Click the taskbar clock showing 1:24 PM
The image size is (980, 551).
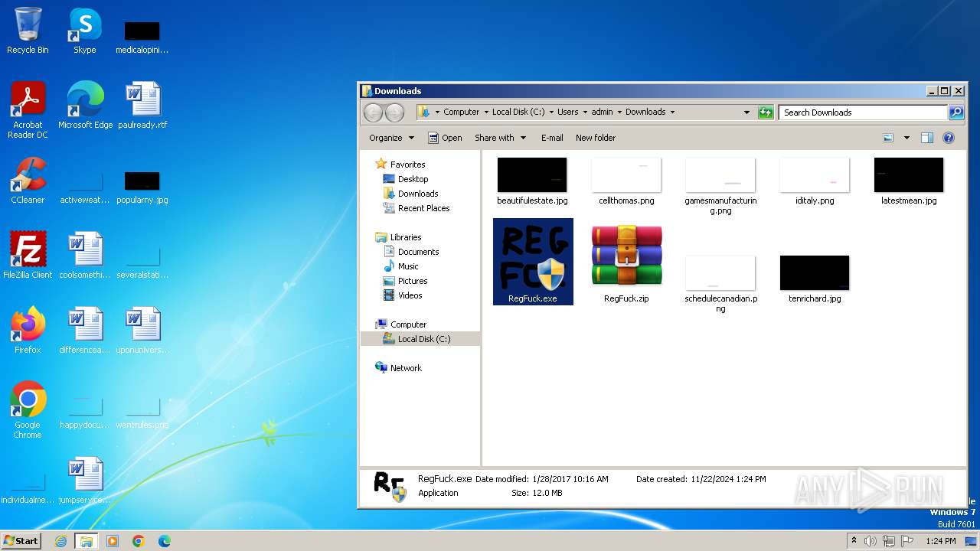pos(940,541)
